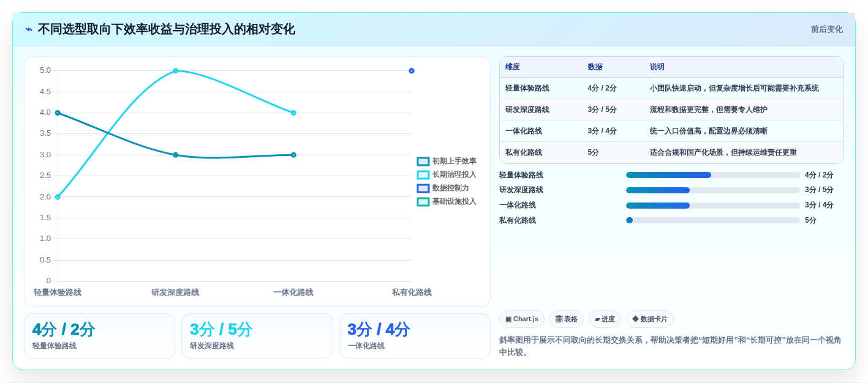Toggle 长期治理投入 legend item
Image resolution: width=868 pixels, height=383 pixels.
pyautogui.click(x=447, y=175)
